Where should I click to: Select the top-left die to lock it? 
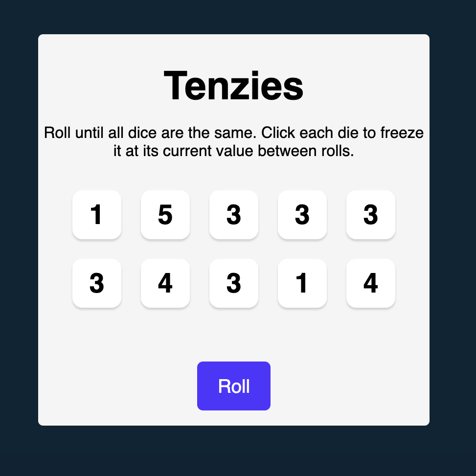click(97, 215)
